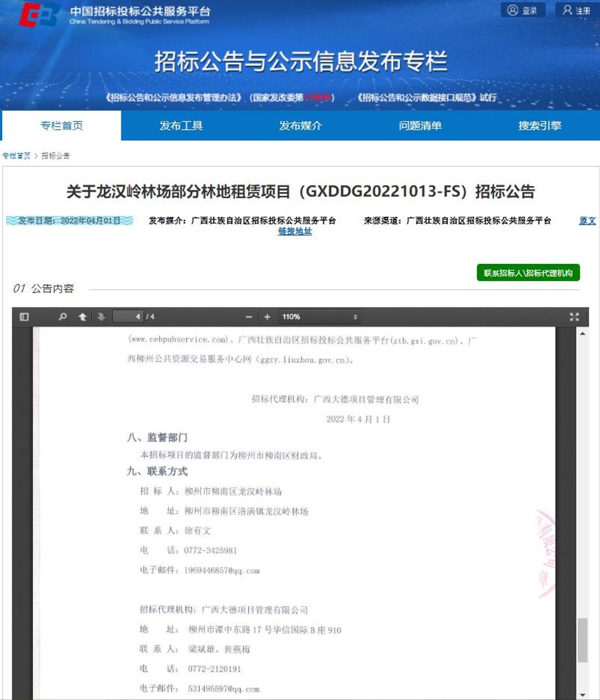Viewport: 600px width, 700px height.
Task: Toggle the PDF sidebar panel
Action: 24,317
